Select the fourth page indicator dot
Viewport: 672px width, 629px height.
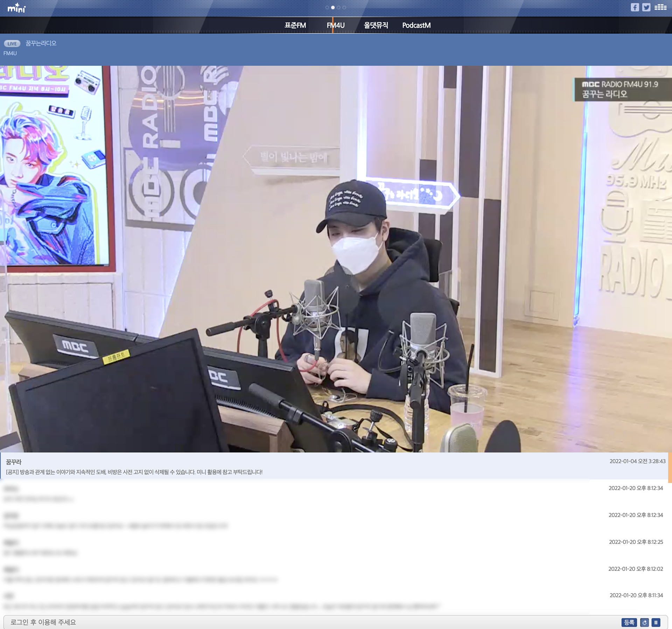coord(344,7)
